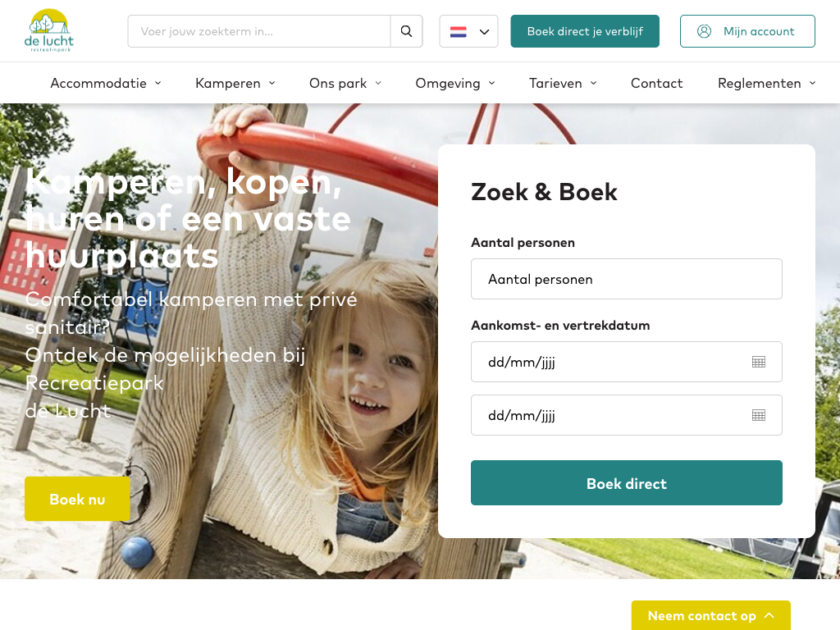
Task: Click the user profile icon in Mijn account
Action: coord(704,31)
